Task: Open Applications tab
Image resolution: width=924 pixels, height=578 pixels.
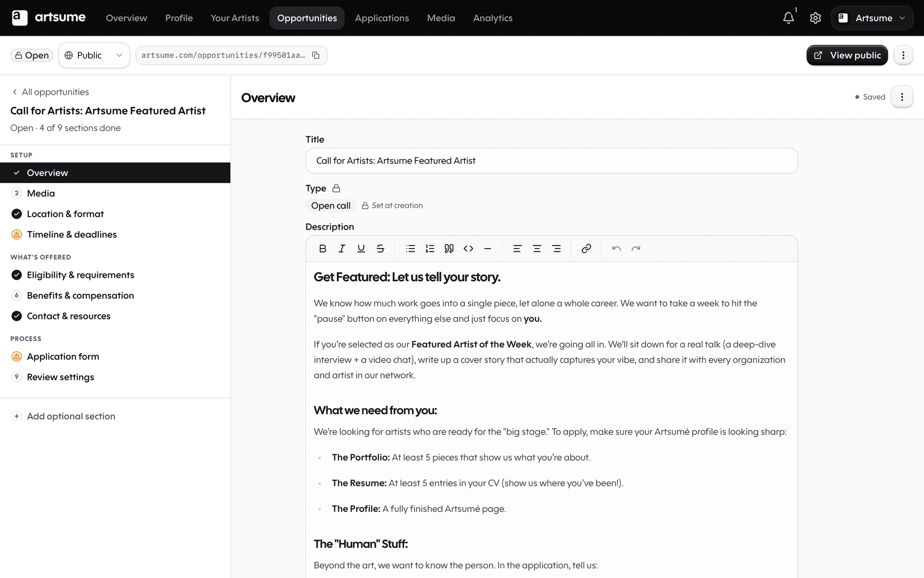Action: pos(382,18)
